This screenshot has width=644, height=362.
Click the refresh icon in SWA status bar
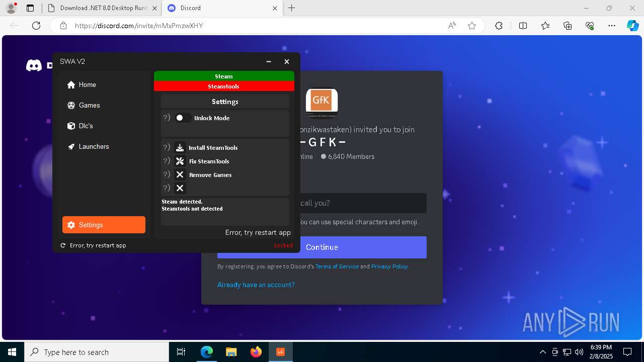(63, 245)
